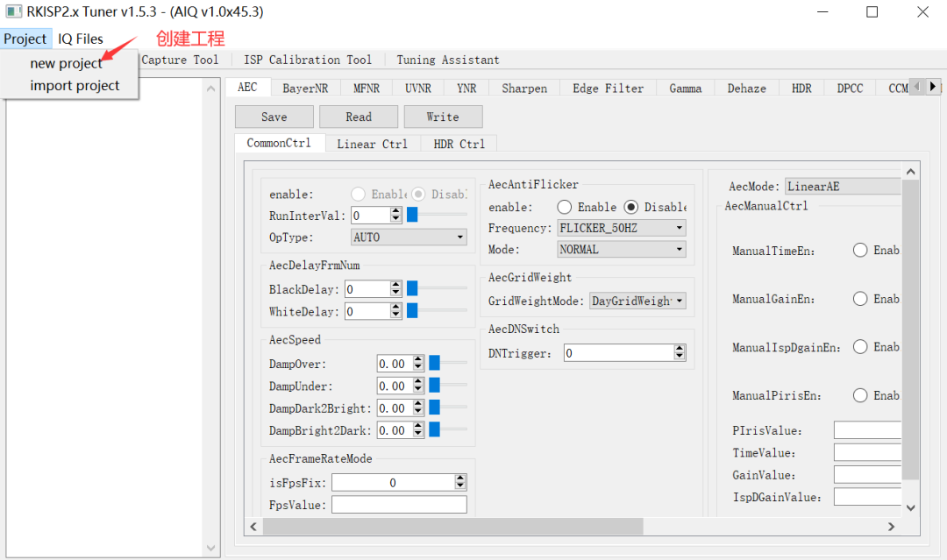Click the Save button
Screen dimensions: 947x560
point(274,117)
